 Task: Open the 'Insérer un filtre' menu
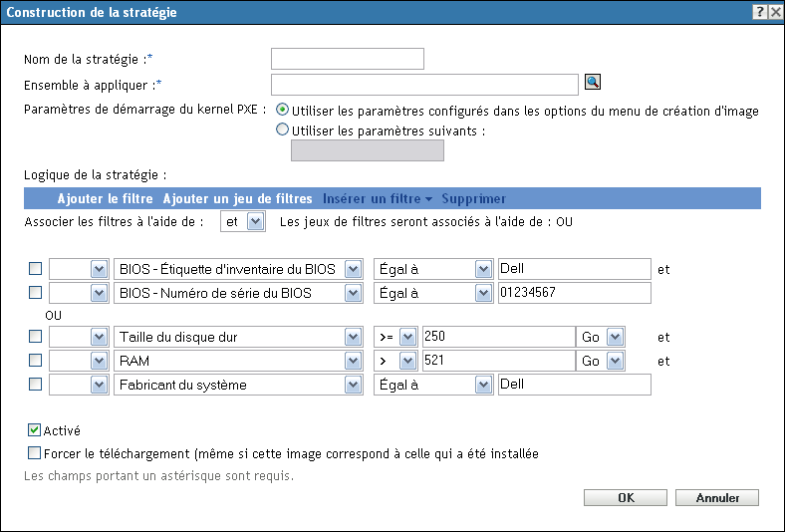[x=377, y=198]
